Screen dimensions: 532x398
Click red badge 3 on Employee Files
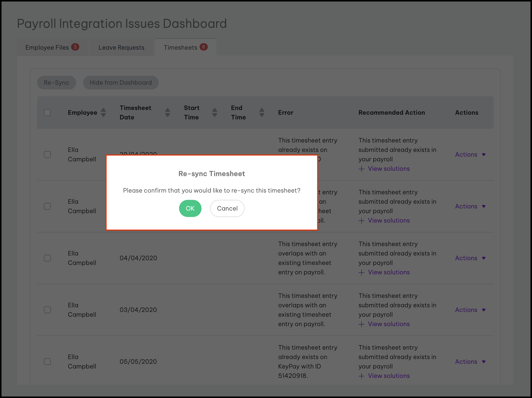pos(75,47)
